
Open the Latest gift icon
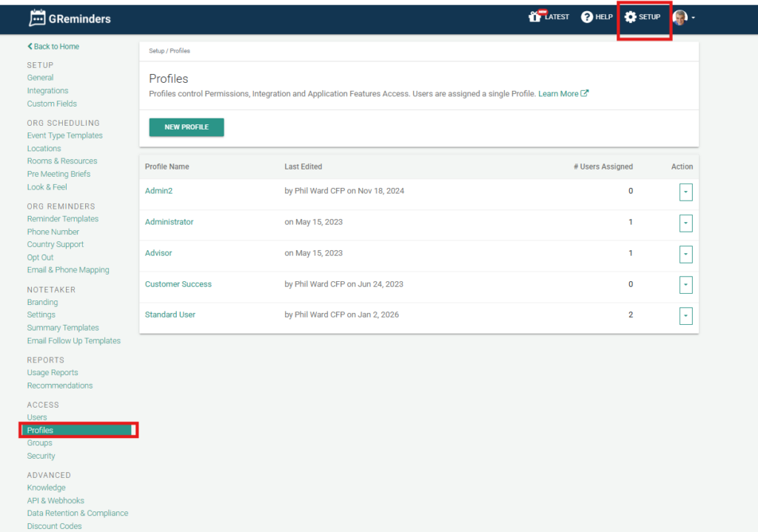pyautogui.click(x=535, y=17)
